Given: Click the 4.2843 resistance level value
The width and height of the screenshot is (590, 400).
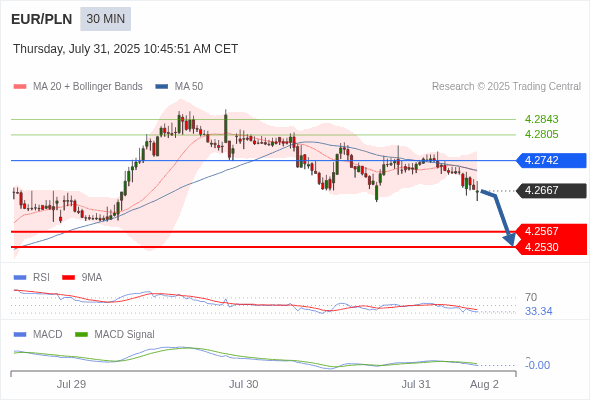Looking at the screenshot, I should tap(541, 119).
